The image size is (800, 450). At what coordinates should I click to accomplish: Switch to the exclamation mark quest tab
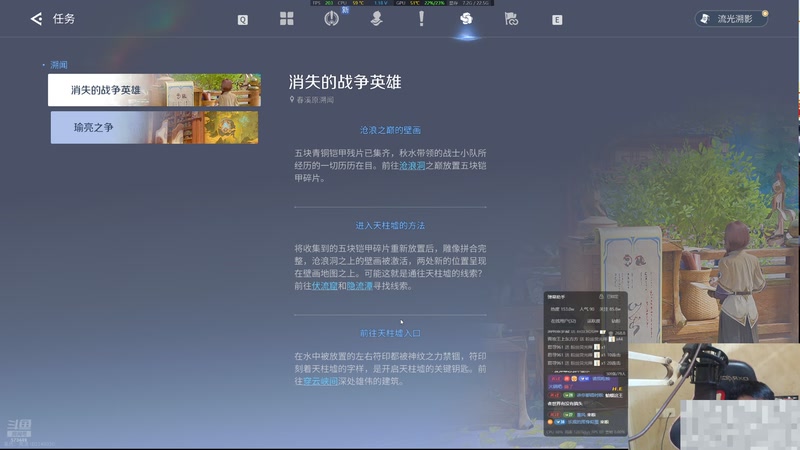coord(421,19)
